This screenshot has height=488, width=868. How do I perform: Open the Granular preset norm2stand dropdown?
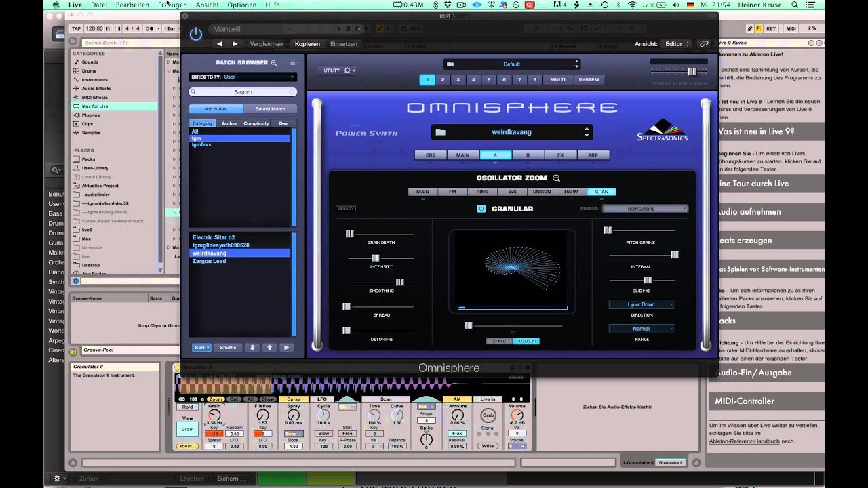pyautogui.click(x=645, y=209)
